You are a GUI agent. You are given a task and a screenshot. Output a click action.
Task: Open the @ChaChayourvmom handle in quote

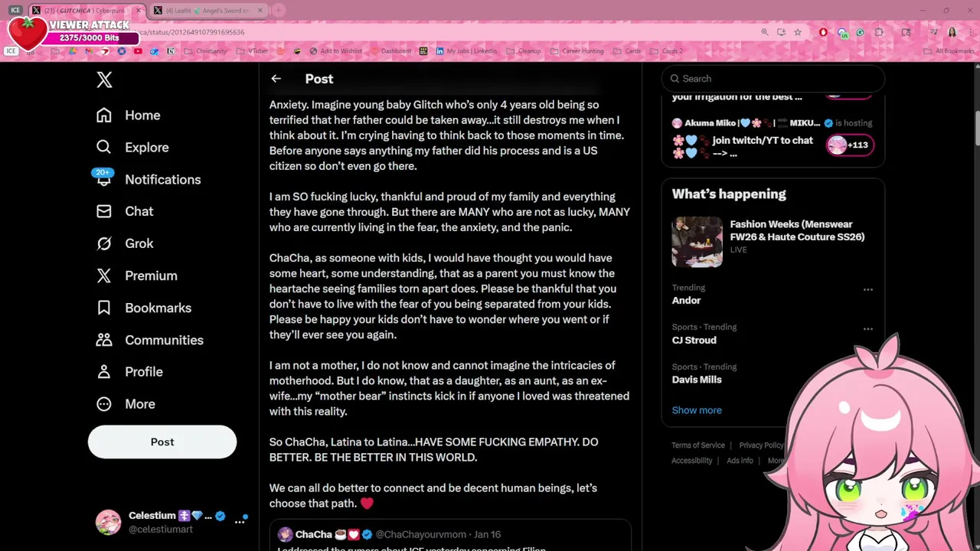click(420, 534)
